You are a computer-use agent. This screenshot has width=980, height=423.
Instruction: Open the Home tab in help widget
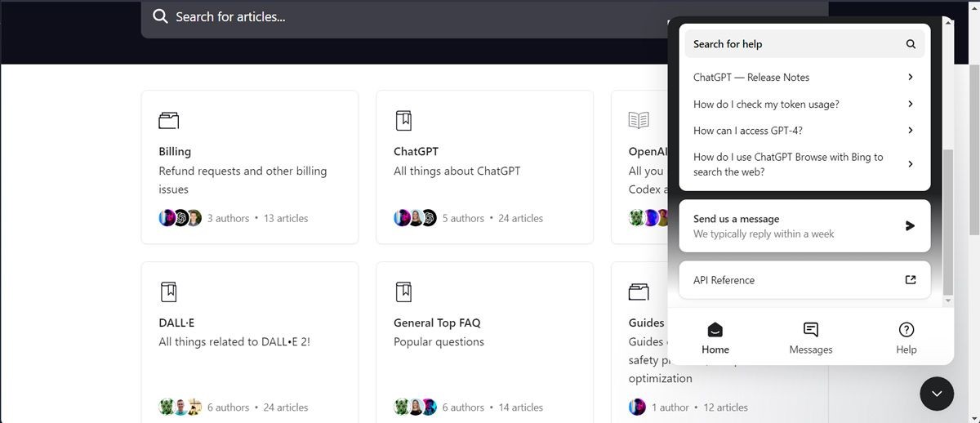tap(715, 338)
